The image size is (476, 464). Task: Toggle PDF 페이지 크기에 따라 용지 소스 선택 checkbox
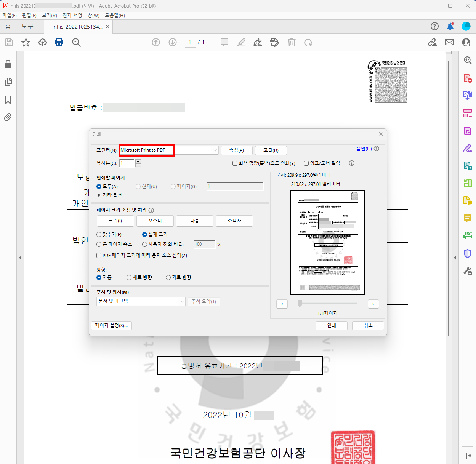(99, 256)
